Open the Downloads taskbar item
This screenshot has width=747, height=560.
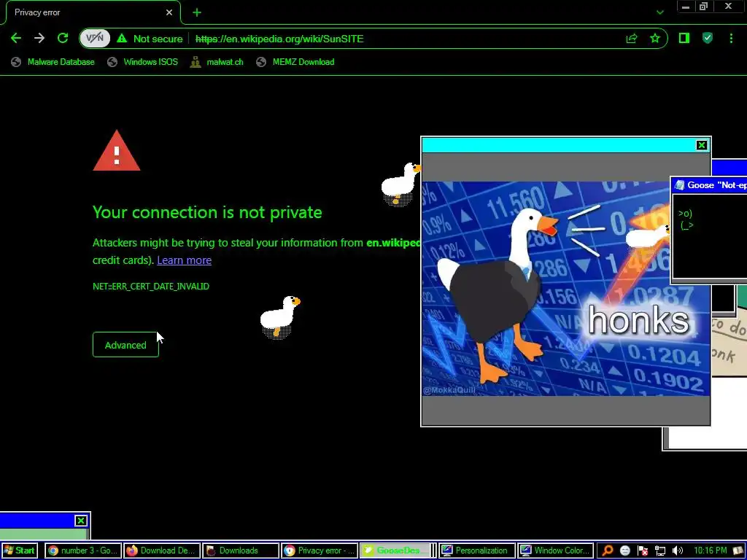(x=241, y=551)
